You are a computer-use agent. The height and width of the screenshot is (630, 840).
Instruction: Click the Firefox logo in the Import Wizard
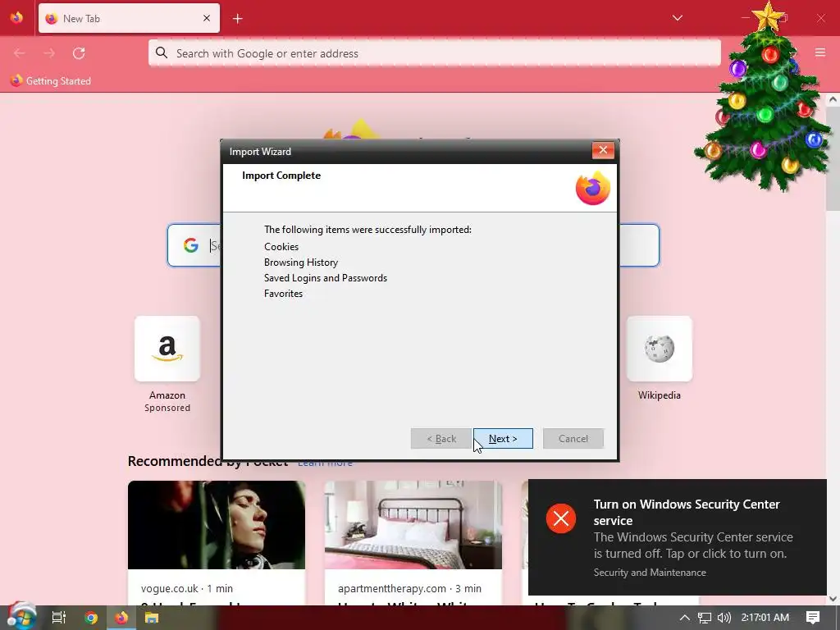pos(592,188)
